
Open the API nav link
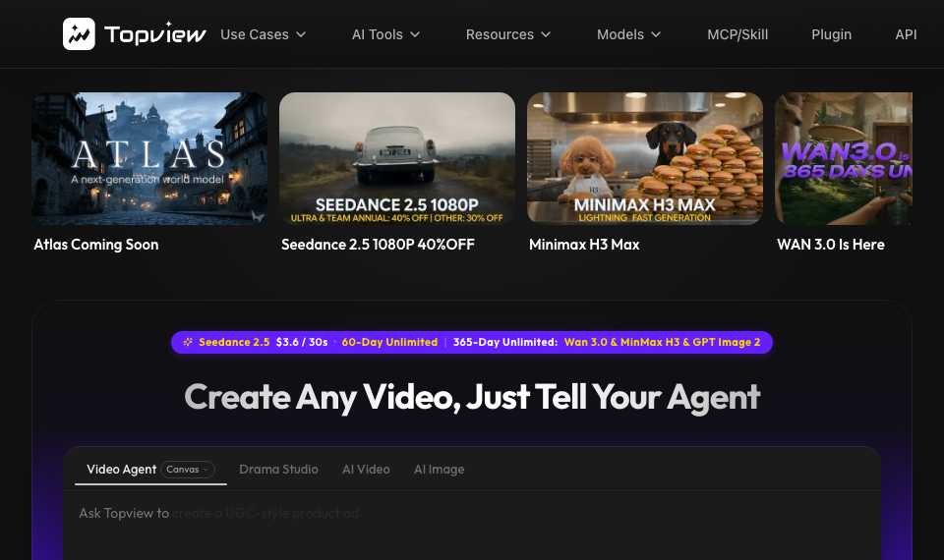click(x=906, y=34)
